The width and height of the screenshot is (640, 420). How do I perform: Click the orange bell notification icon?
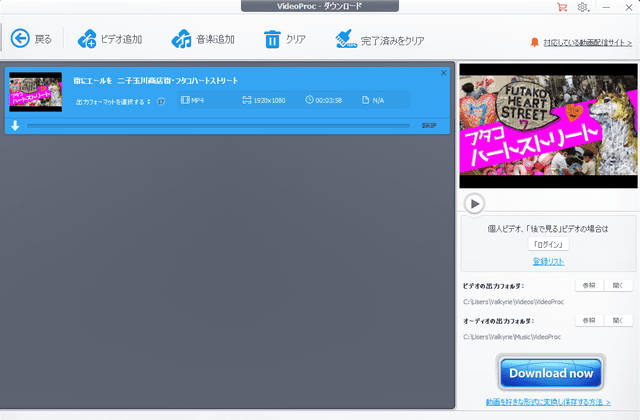534,42
